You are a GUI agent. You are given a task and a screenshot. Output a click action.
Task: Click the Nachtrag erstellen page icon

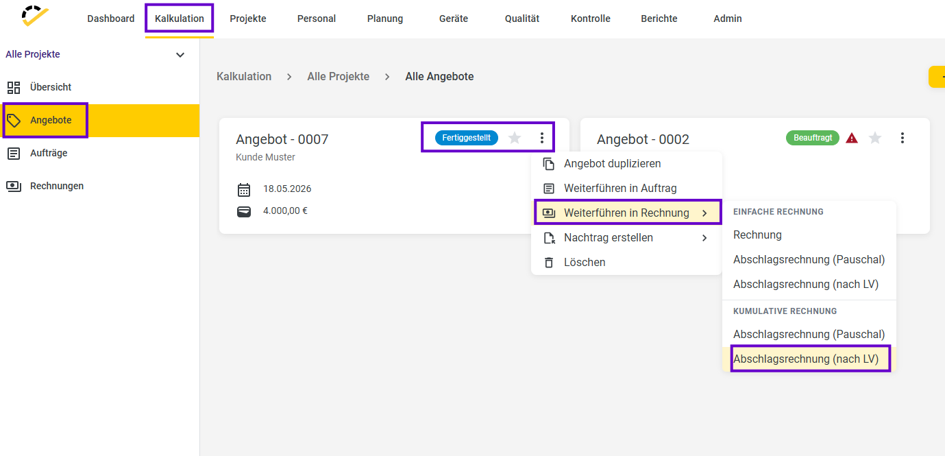(549, 238)
